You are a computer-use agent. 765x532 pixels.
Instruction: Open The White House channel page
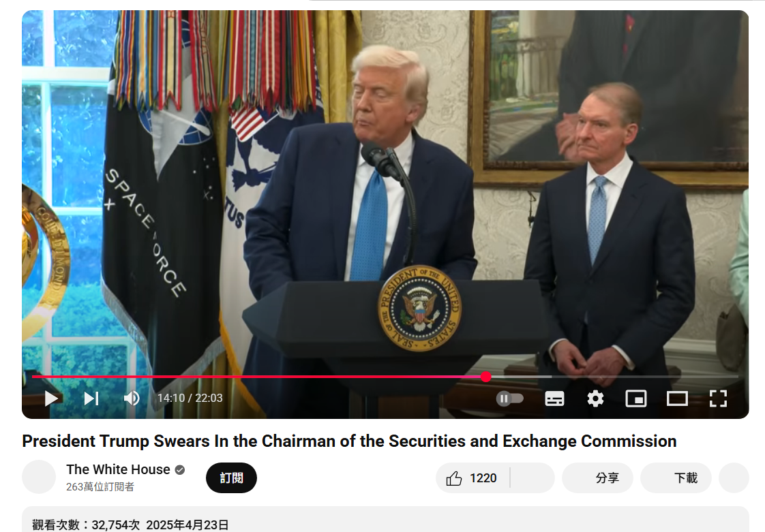point(118,469)
